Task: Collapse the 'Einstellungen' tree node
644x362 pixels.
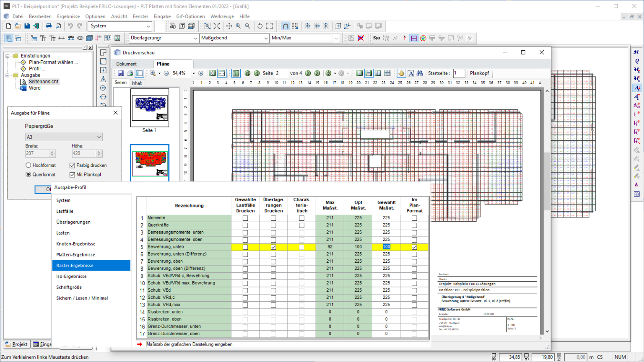Action: point(8,56)
